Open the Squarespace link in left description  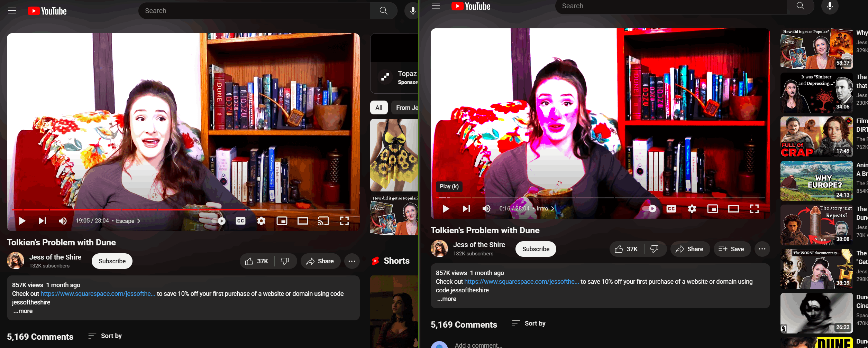coord(98,294)
